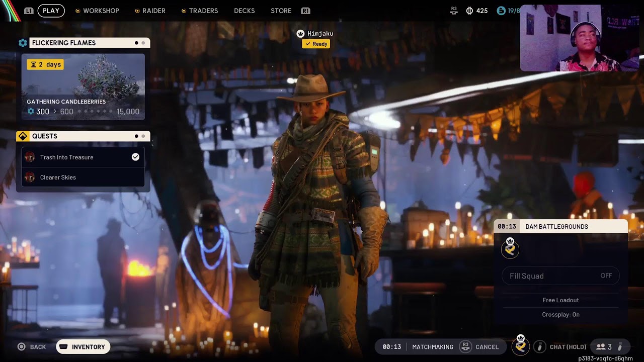
Task: Click the hourglass icon in 2 days badge
Action: pyautogui.click(x=34, y=64)
